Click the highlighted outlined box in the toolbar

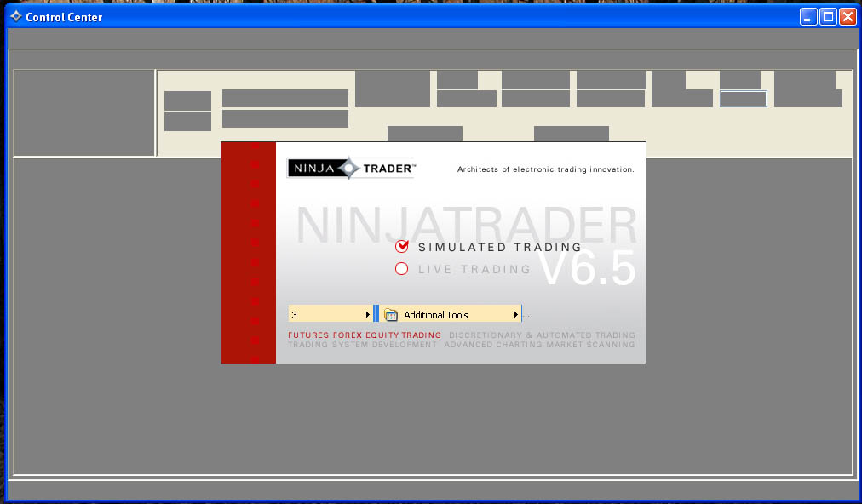point(744,99)
